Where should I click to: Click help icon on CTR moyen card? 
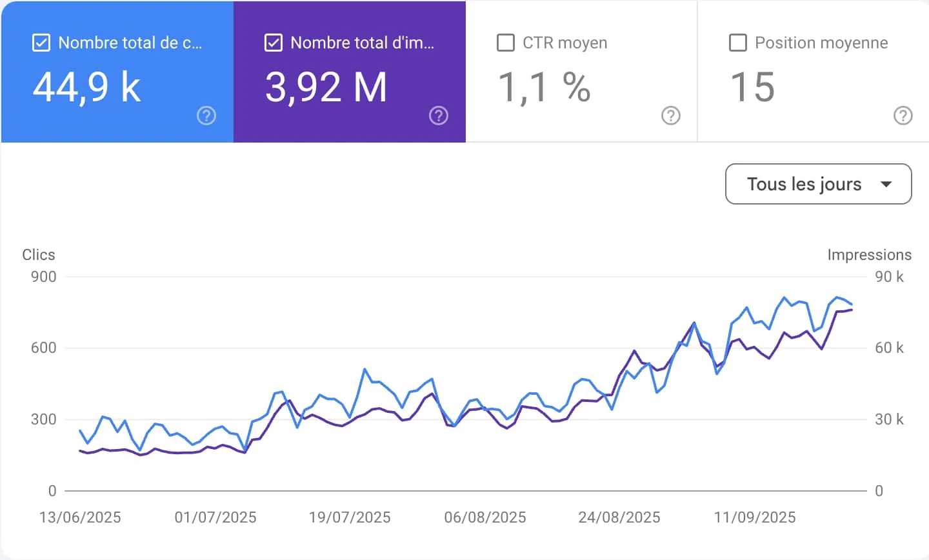pos(671,115)
